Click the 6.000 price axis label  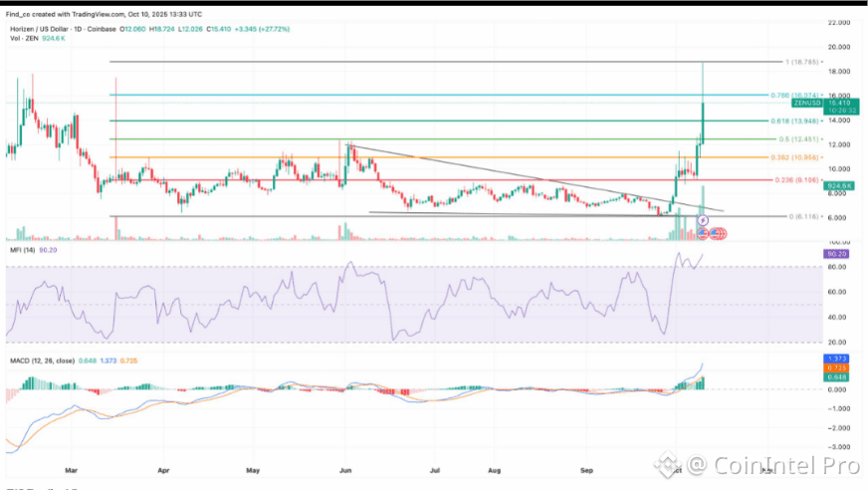[839, 217]
